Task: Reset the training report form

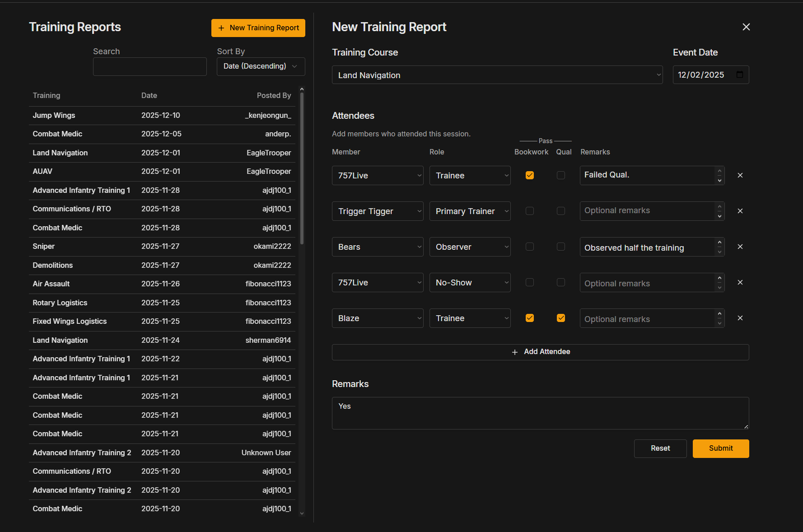Action: (x=660, y=448)
